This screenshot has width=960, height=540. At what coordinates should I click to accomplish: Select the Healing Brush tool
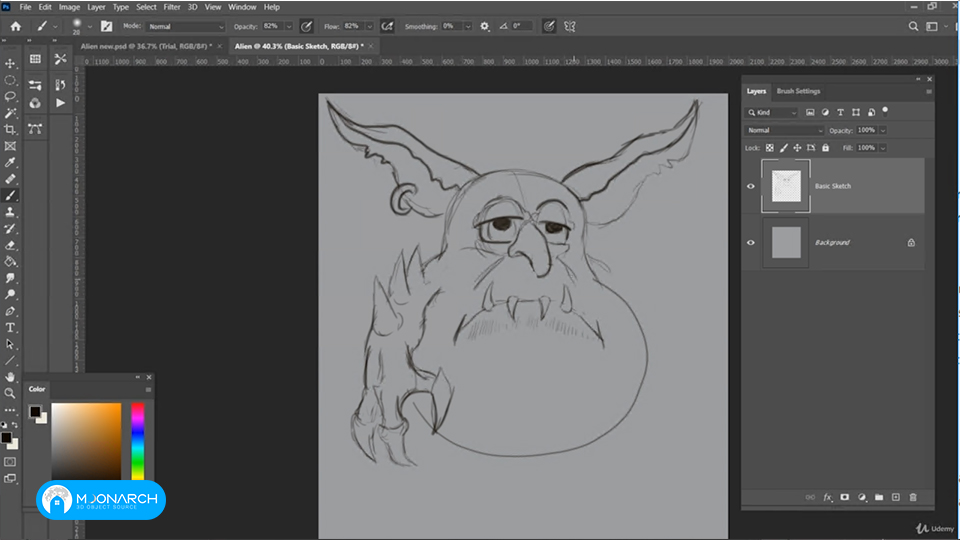coord(10,179)
